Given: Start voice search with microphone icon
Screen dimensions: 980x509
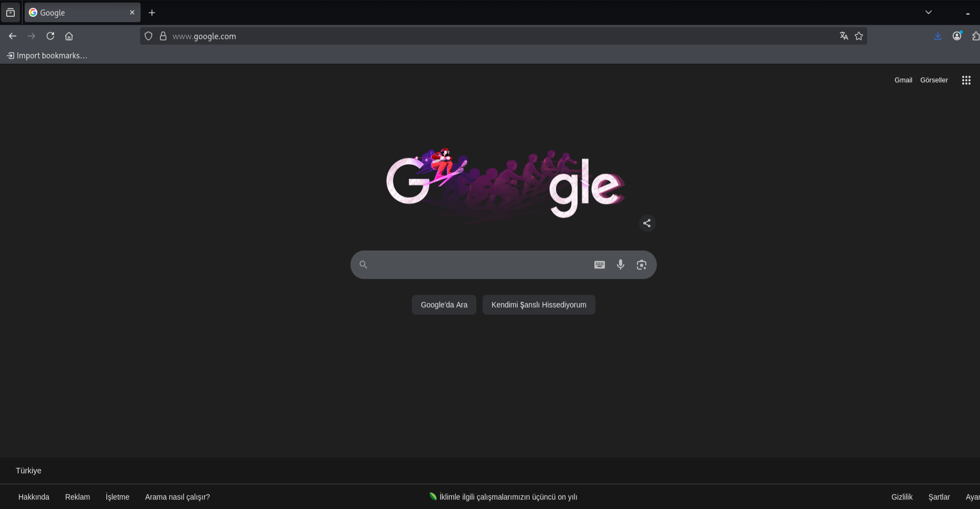Looking at the screenshot, I should coord(621,265).
